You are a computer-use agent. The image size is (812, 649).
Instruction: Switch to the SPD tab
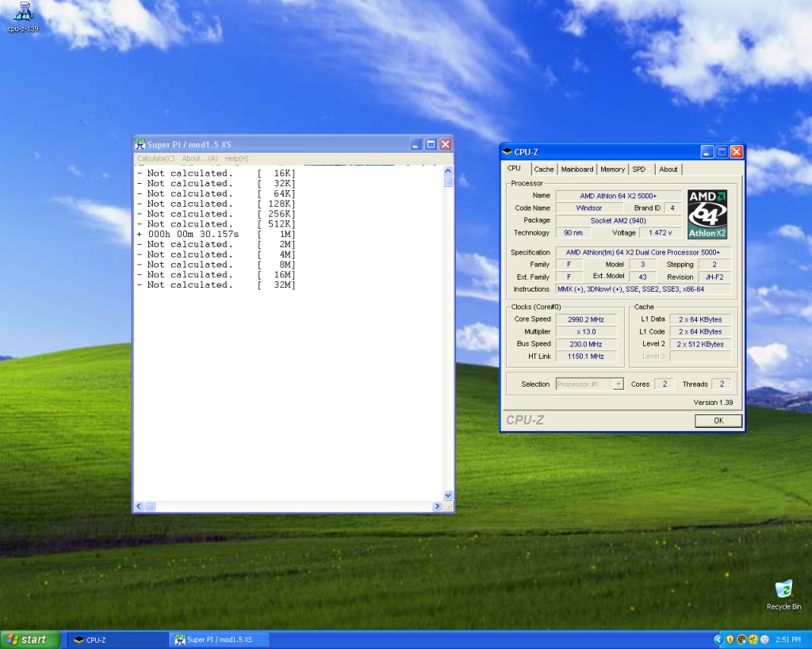(x=640, y=170)
